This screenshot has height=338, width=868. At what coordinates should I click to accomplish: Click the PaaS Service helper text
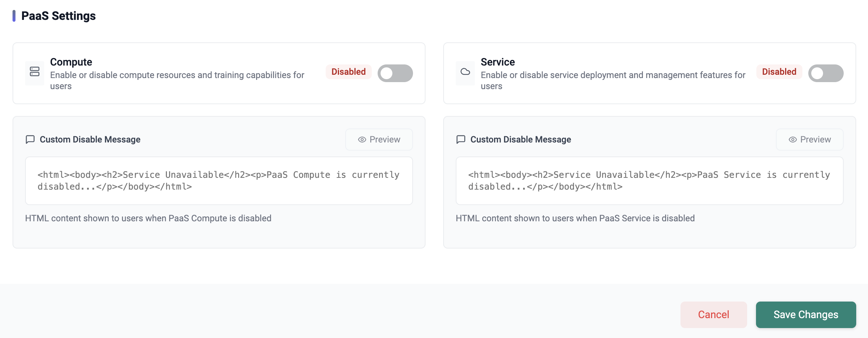[575, 218]
